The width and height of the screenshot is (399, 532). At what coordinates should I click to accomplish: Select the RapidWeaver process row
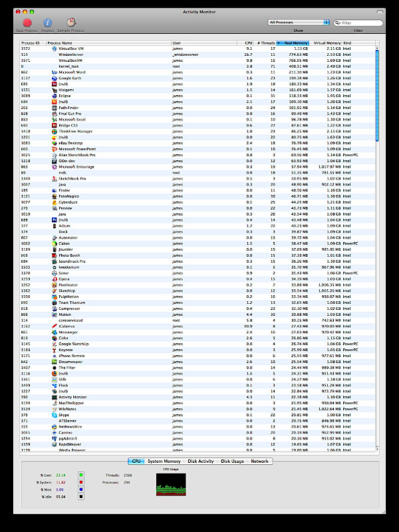pyautogui.click(x=198, y=444)
